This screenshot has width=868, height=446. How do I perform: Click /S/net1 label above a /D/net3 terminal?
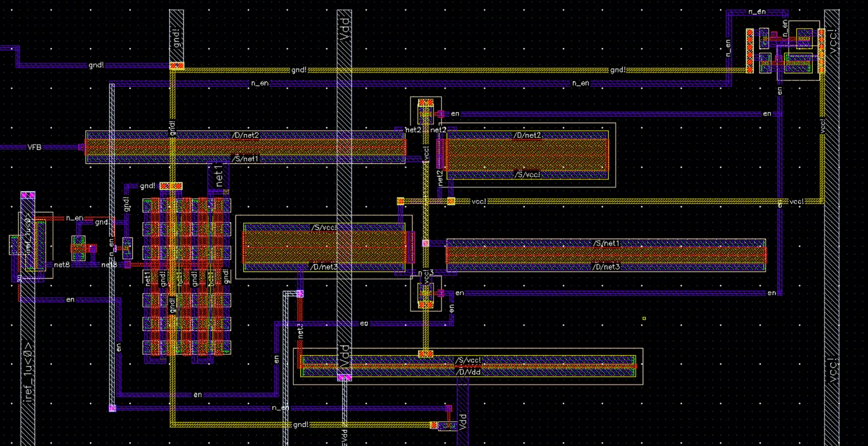606,243
